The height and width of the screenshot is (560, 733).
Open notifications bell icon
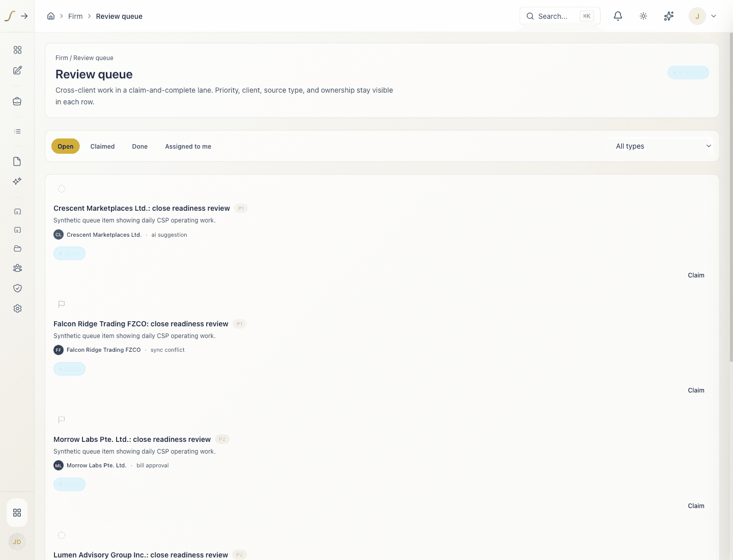[x=618, y=16]
